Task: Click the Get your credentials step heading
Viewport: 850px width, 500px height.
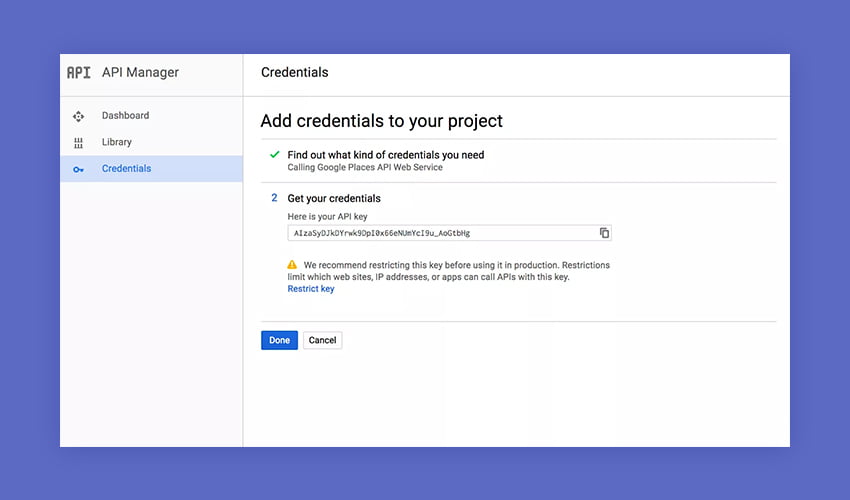Action: [334, 198]
